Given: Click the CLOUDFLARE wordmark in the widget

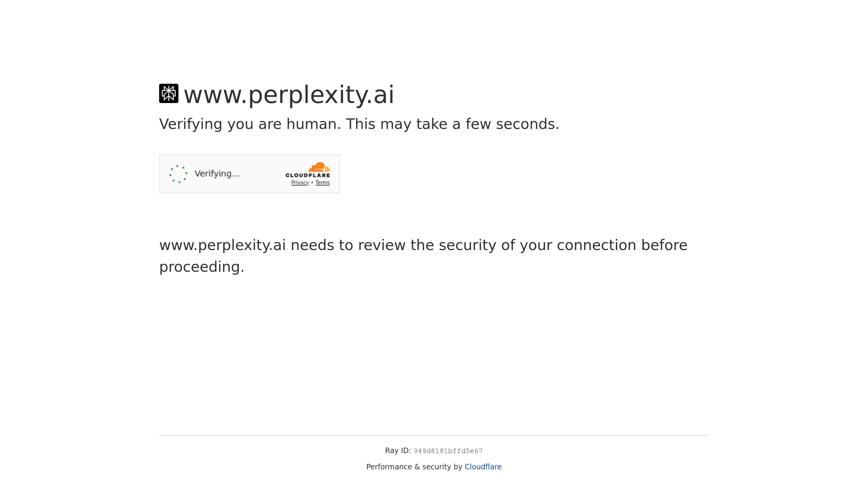Looking at the screenshot, I should [x=307, y=175].
